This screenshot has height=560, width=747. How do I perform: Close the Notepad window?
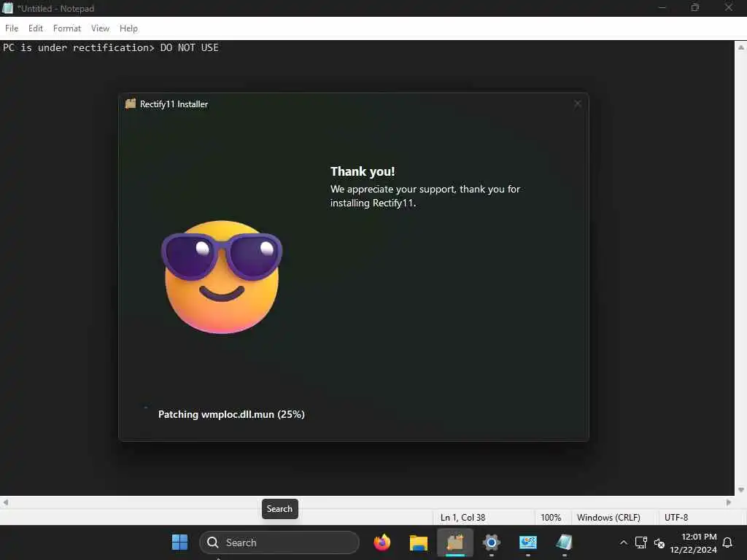point(729,7)
